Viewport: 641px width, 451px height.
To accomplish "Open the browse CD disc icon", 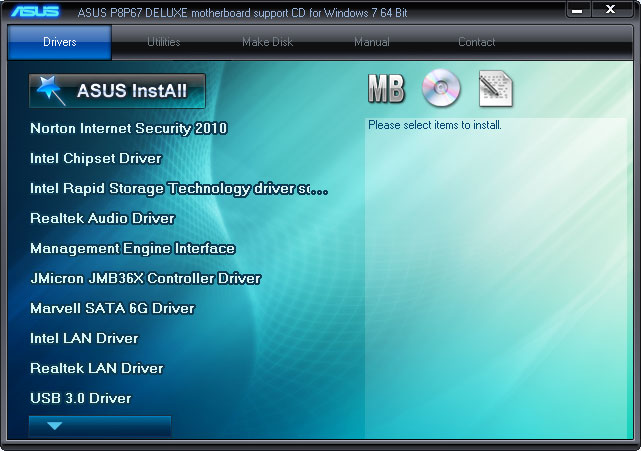I will [x=441, y=88].
